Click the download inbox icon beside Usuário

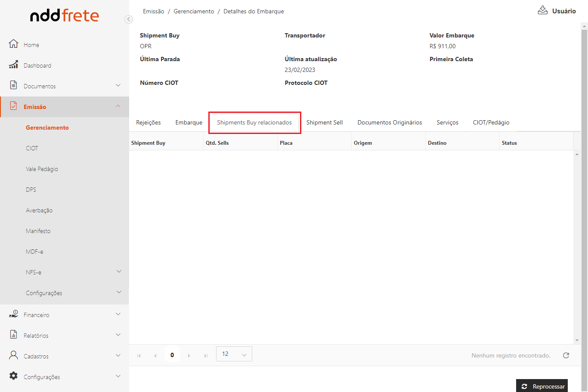click(542, 11)
